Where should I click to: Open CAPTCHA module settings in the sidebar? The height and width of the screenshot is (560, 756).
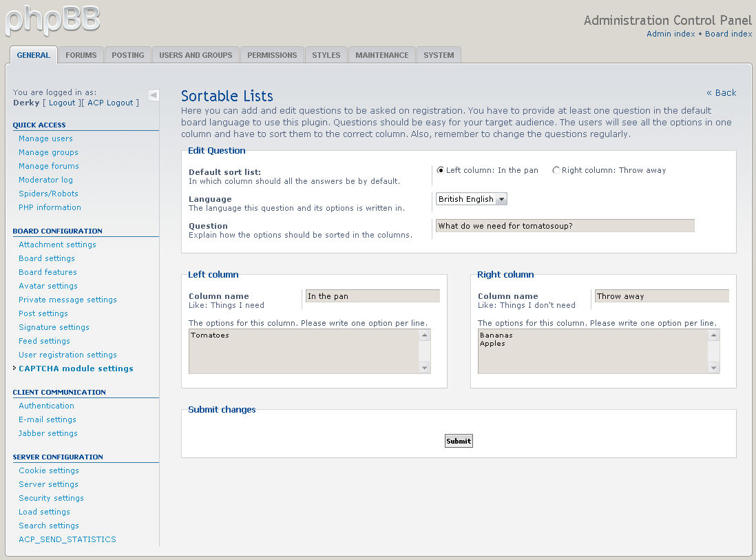click(76, 369)
